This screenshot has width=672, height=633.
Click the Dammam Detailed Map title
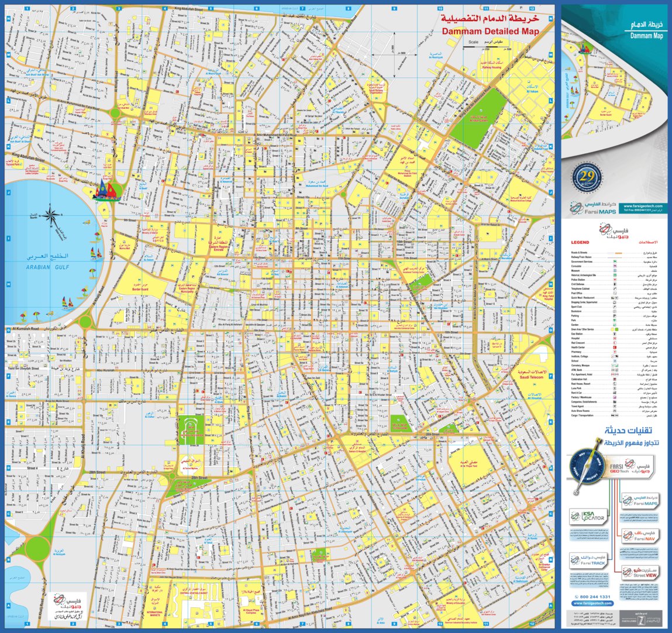pos(490,31)
